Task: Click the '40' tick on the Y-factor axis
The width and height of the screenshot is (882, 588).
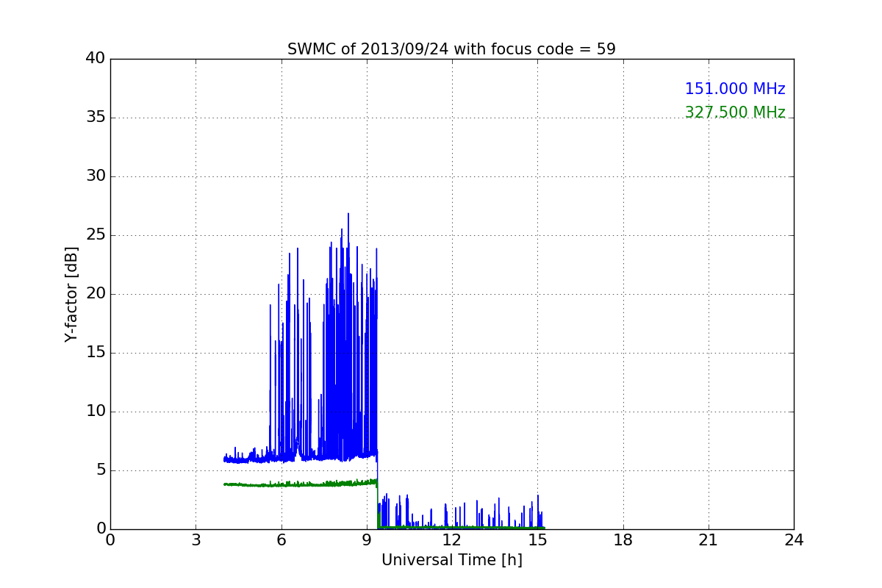Action: (96, 59)
